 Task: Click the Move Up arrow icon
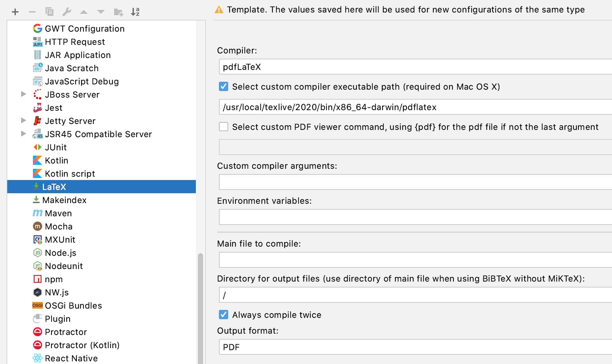tap(84, 12)
